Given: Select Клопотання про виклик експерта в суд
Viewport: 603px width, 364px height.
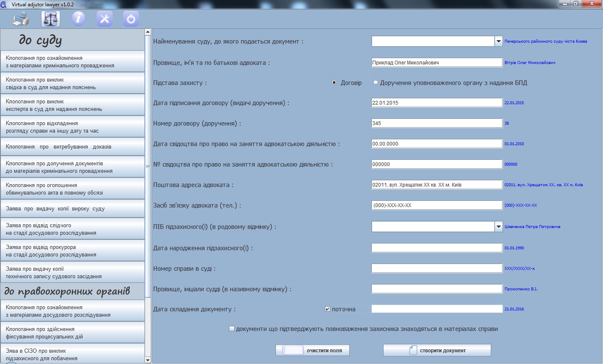Looking at the screenshot, I should tap(72, 105).
